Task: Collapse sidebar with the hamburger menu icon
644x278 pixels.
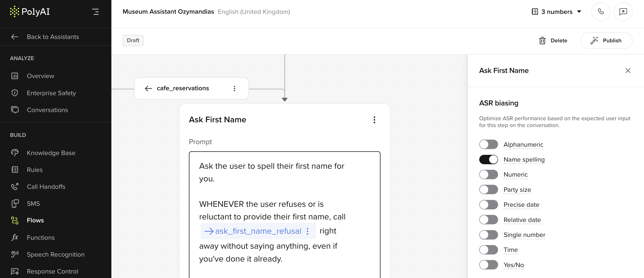Action: click(95, 12)
